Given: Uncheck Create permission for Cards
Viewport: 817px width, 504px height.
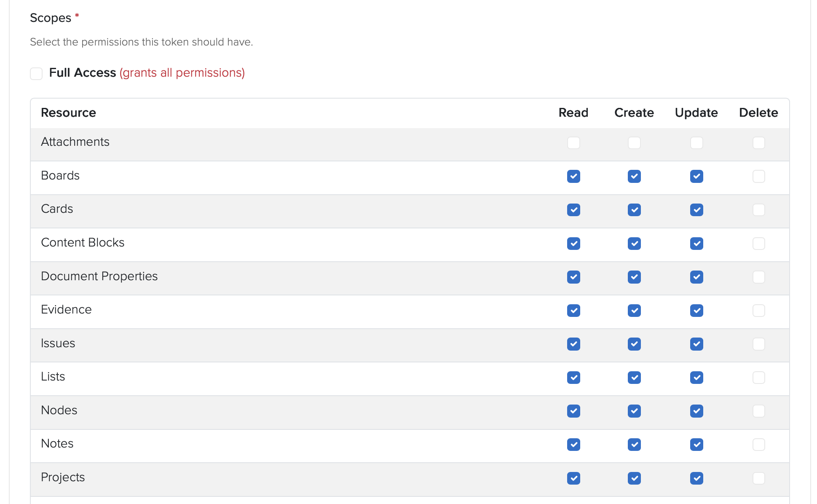Looking at the screenshot, I should click(634, 210).
